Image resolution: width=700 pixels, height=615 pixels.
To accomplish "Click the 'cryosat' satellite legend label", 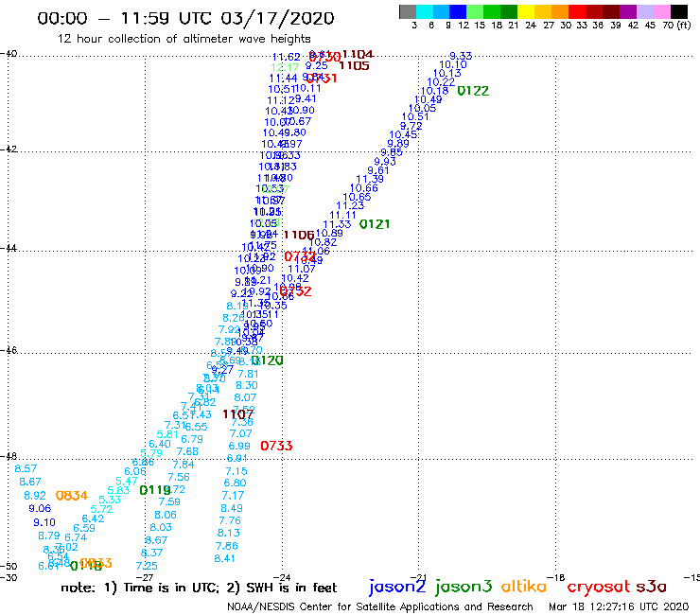I will click(598, 587).
